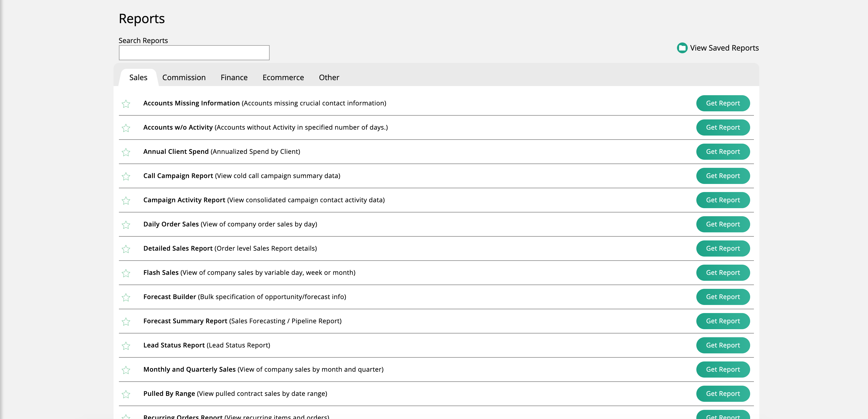The height and width of the screenshot is (419, 868).
Task: Get Report for Flash Sales
Action: pyautogui.click(x=723, y=273)
